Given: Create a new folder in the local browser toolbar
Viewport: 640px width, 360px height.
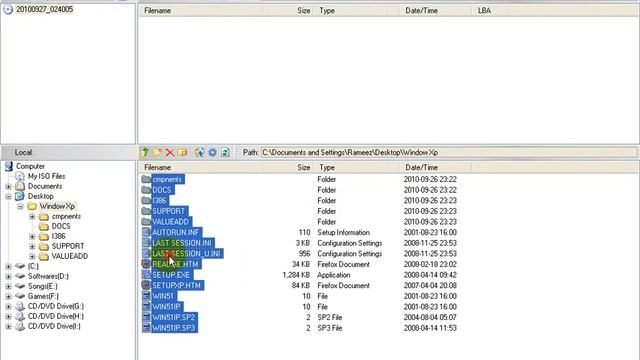Looking at the screenshot, I should (x=158, y=152).
